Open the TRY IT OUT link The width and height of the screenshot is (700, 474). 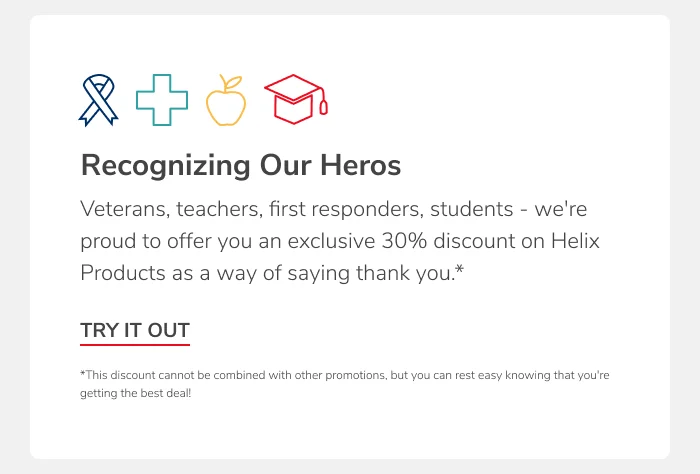(135, 330)
